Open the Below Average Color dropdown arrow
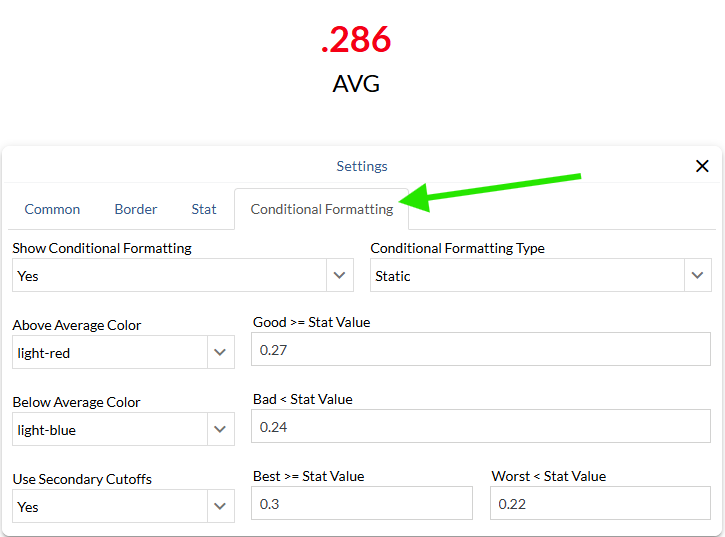This screenshot has width=725, height=537. [x=220, y=429]
